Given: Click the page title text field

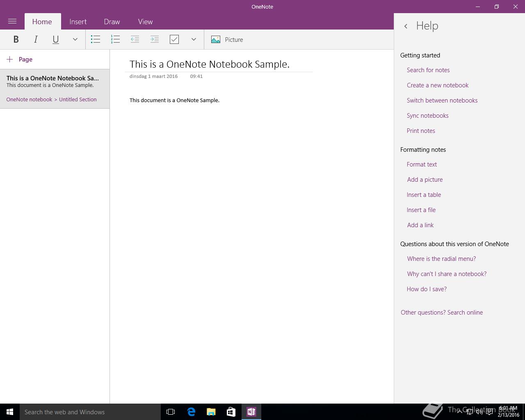Looking at the screenshot, I should (x=210, y=64).
